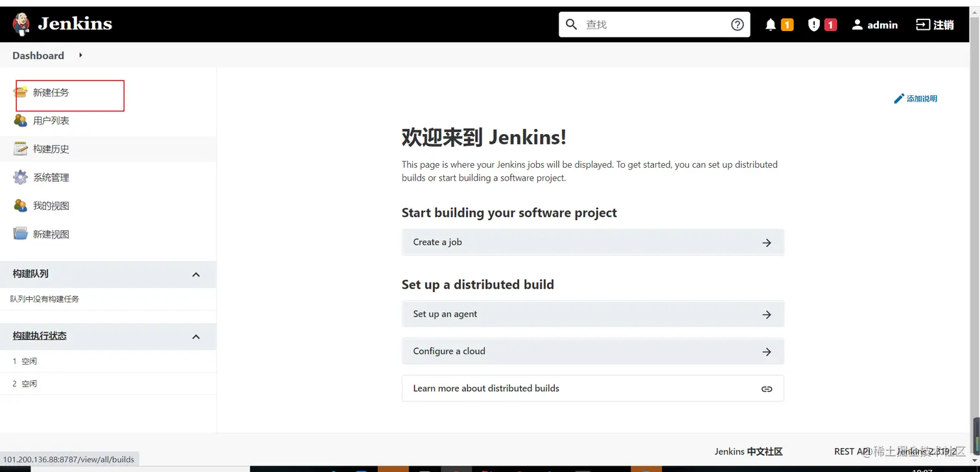The image size is (980, 472).
Task: Click the 构建队列 panel title
Action: point(30,274)
